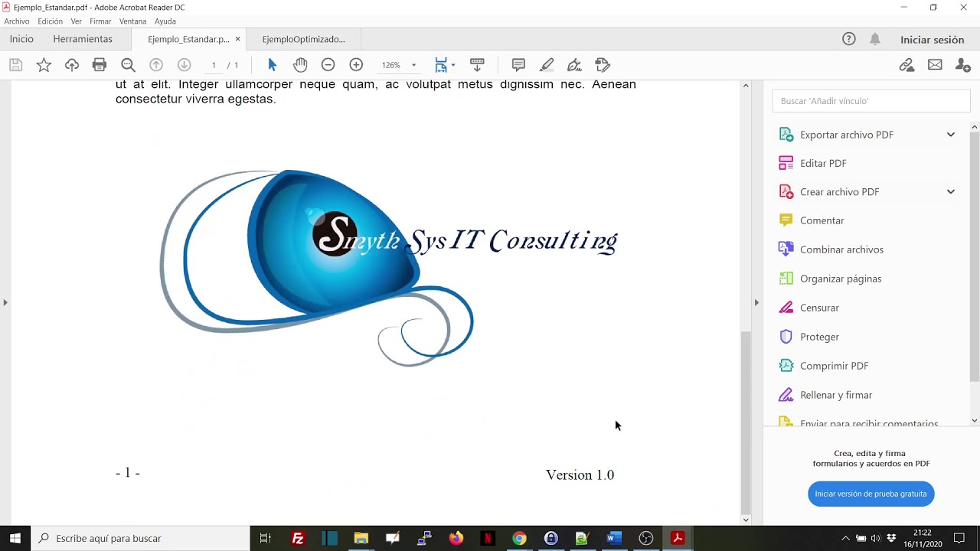This screenshot has width=980, height=551.
Task: Upload file to cloud icon
Action: click(x=72, y=65)
